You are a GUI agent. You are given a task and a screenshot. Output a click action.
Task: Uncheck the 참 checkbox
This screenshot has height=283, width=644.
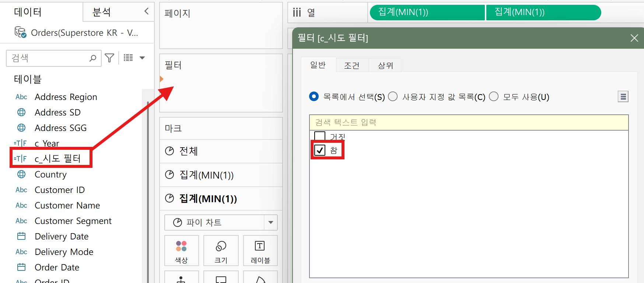pyautogui.click(x=320, y=150)
